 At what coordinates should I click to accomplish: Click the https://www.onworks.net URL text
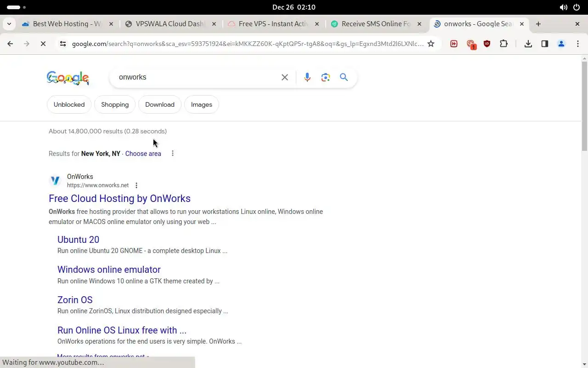98,185
